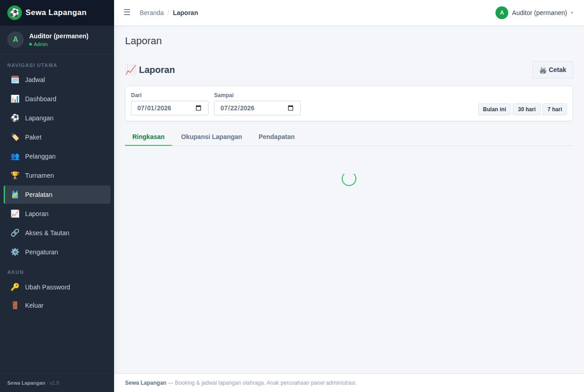
Task: Select the Ringkasan tab
Action: tap(148, 137)
